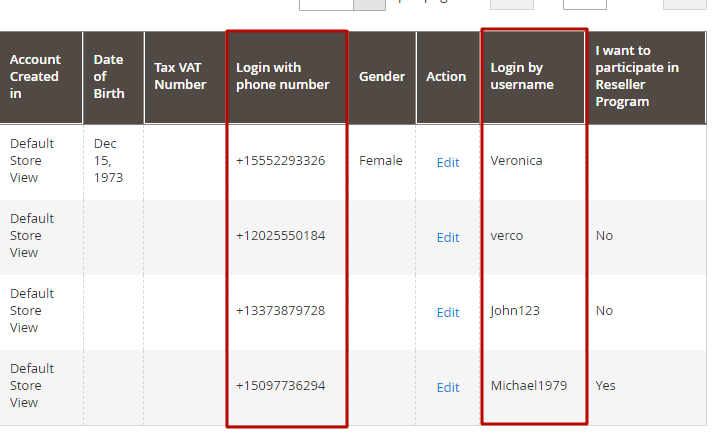Edit the Michael1979 customer record

pos(448,387)
